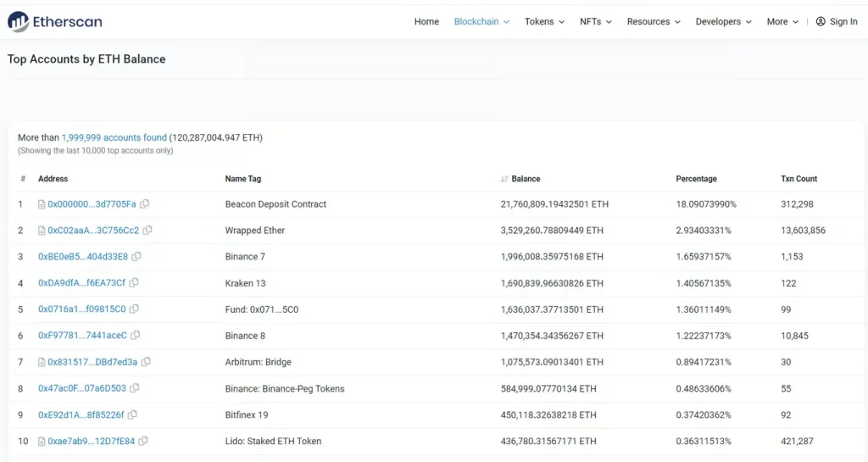Image resolution: width=868 pixels, height=462 pixels.
Task: Click the Etherscan logo
Action: point(55,21)
